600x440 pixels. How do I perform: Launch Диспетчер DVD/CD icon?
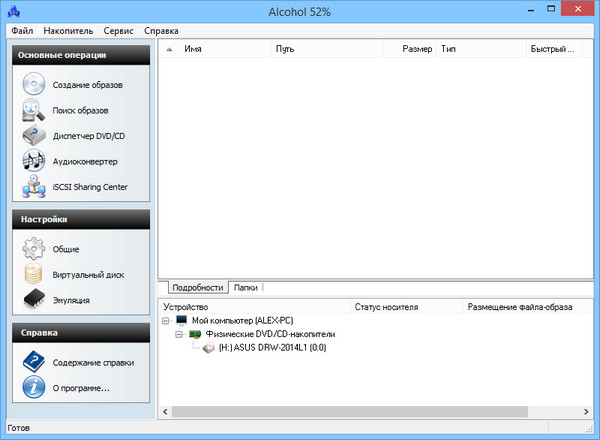click(34, 135)
